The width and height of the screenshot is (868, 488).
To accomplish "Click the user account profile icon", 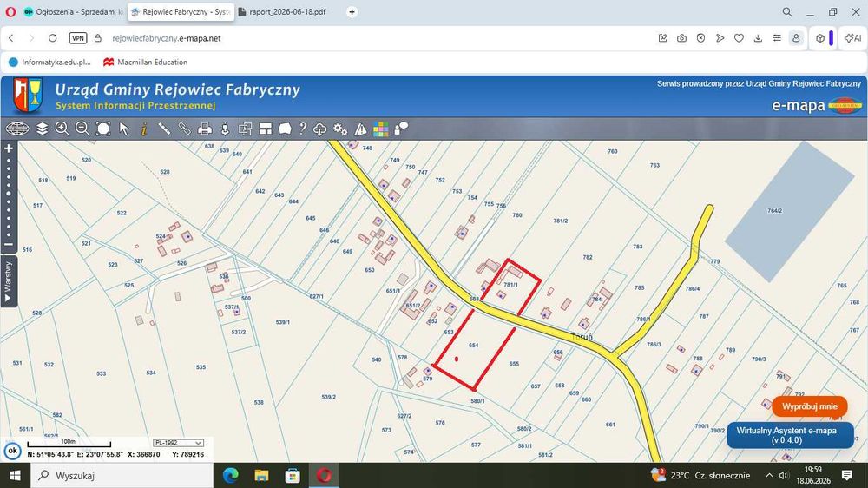I will tap(796, 38).
